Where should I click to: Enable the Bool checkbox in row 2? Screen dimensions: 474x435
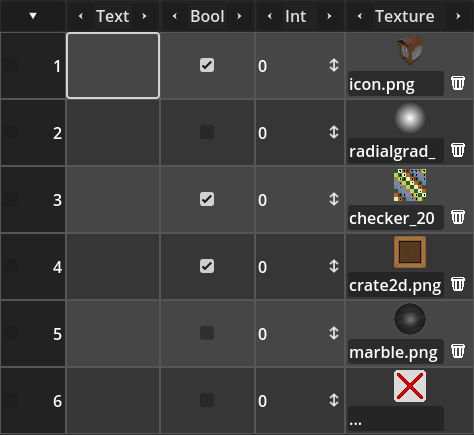[x=207, y=132]
